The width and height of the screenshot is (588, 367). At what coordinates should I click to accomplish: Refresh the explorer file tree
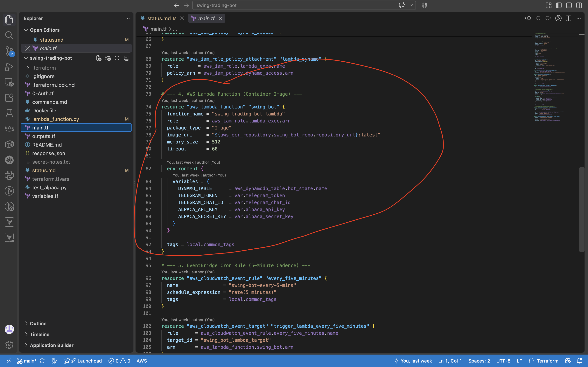click(x=117, y=58)
